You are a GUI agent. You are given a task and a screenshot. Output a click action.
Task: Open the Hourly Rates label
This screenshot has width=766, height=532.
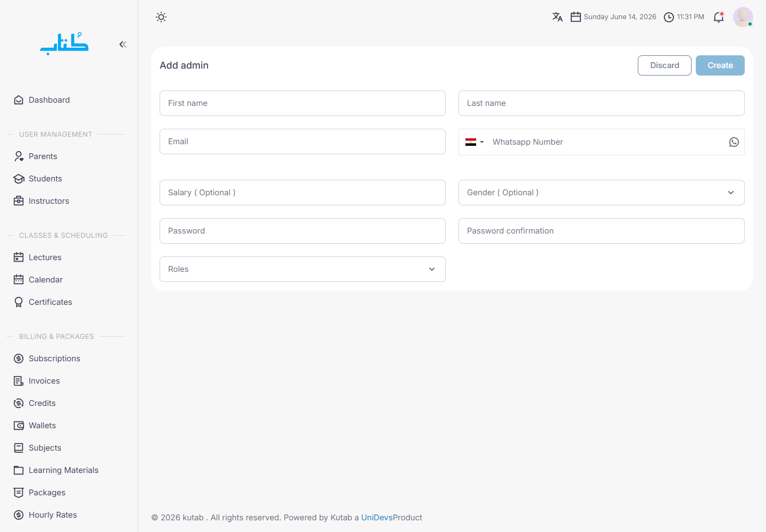[x=53, y=515]
